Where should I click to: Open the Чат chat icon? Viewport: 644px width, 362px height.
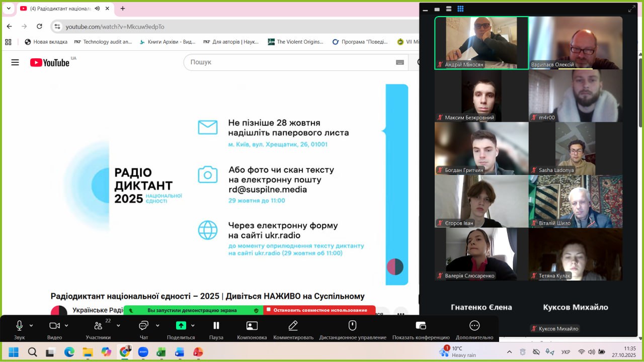(143, 326)
